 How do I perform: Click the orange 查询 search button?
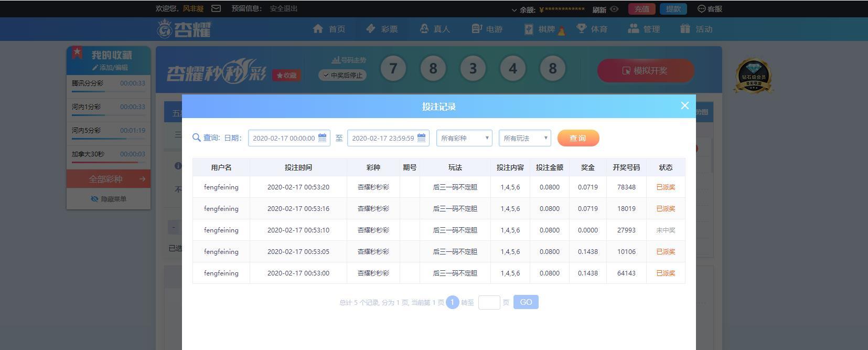[x=578, y=138]
